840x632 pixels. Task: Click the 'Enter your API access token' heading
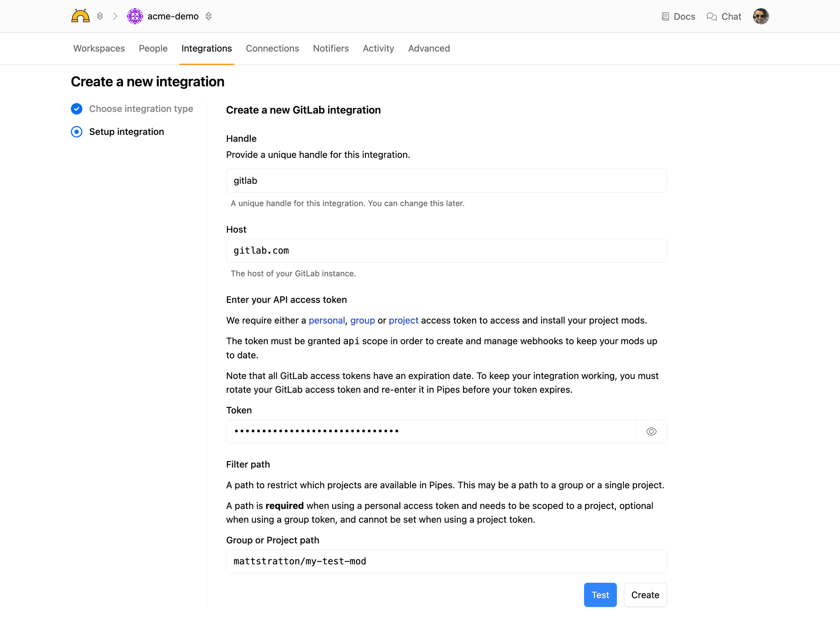(x=287, y=300)
